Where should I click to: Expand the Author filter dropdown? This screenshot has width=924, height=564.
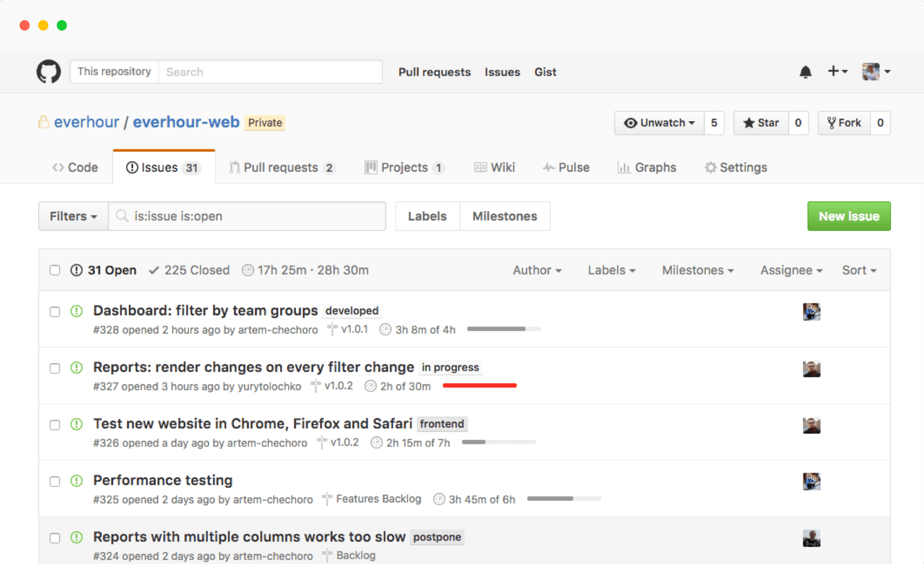537,270
